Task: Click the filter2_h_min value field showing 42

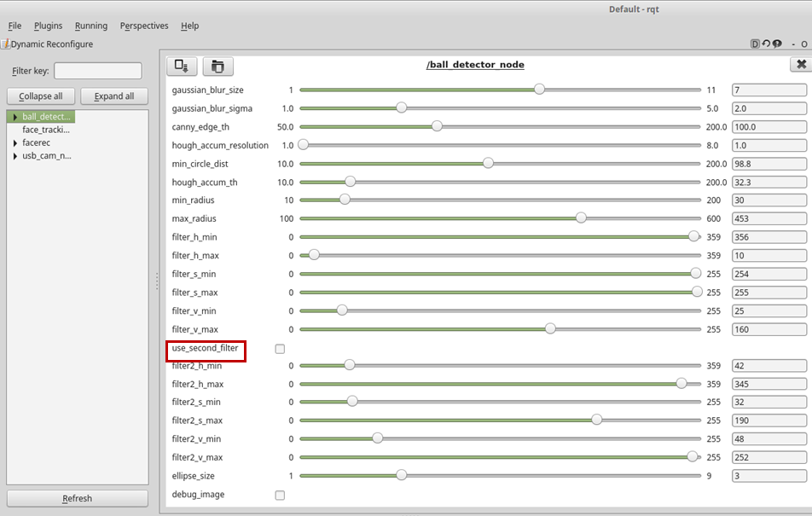Action: pyautogui.click(x=769, y=366)
